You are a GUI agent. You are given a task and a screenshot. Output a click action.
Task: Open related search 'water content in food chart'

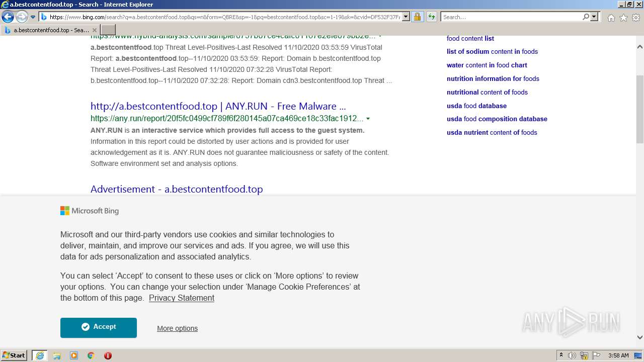click(x=487, y=65)
